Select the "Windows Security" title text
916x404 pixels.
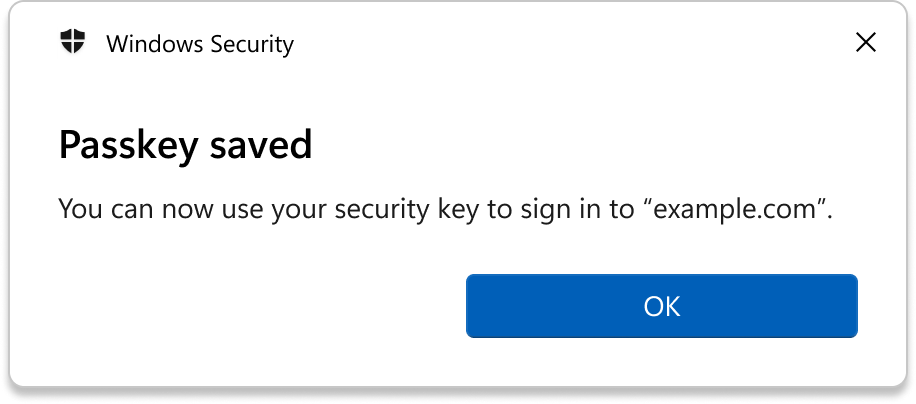tap(200, 44)
